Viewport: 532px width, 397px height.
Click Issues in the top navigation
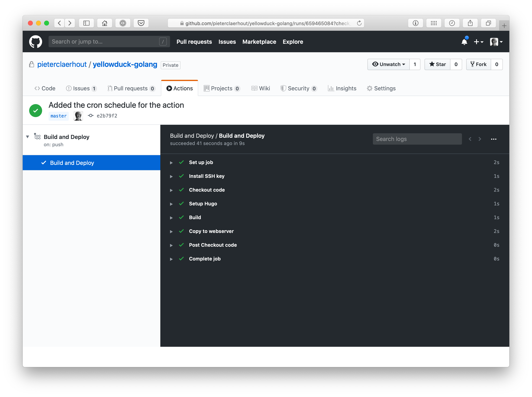227,42
